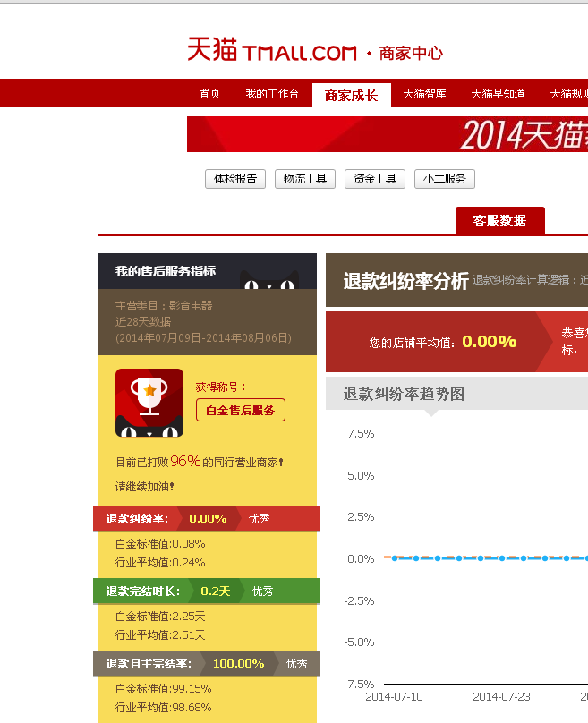Viewport: 588px width, 723px height.
Task: Click the Tmall 天猫 logo
Action: coord(272,50)
